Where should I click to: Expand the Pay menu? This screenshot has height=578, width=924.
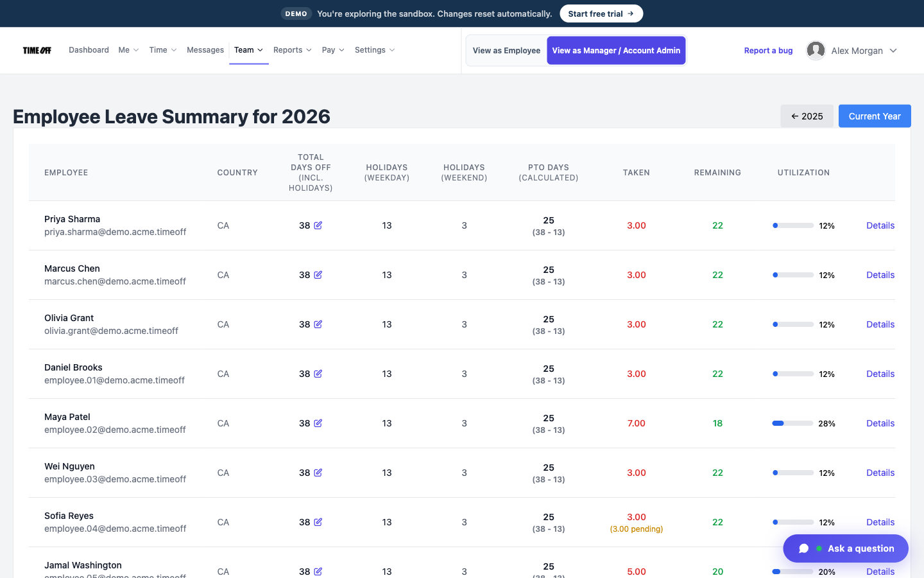point(333,50)
